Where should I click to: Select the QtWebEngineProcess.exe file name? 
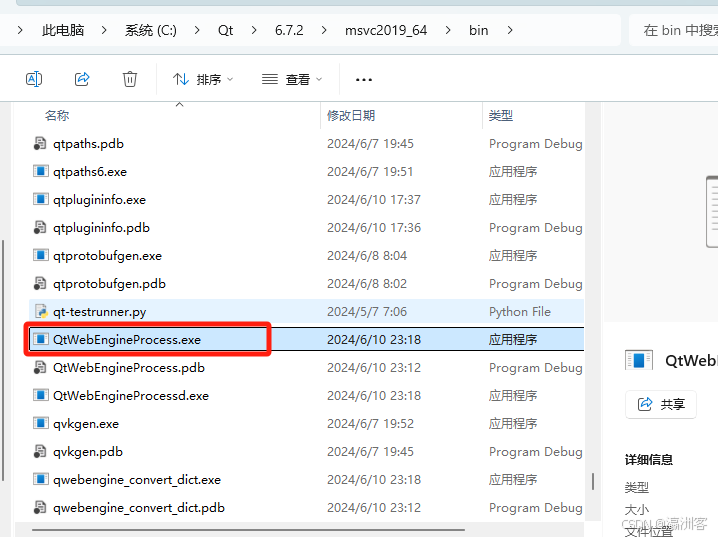pos(127,339)
